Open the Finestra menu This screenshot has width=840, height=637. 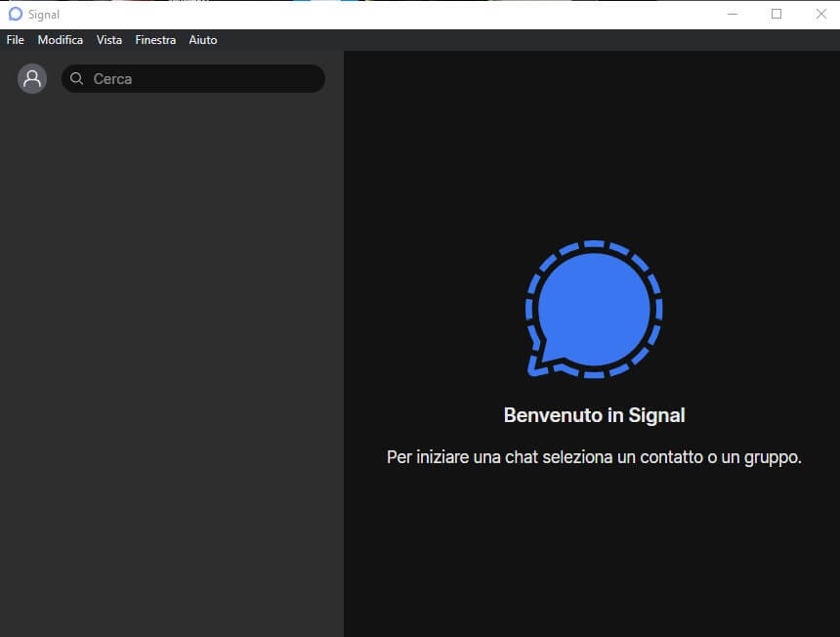[x=155, y=40]
